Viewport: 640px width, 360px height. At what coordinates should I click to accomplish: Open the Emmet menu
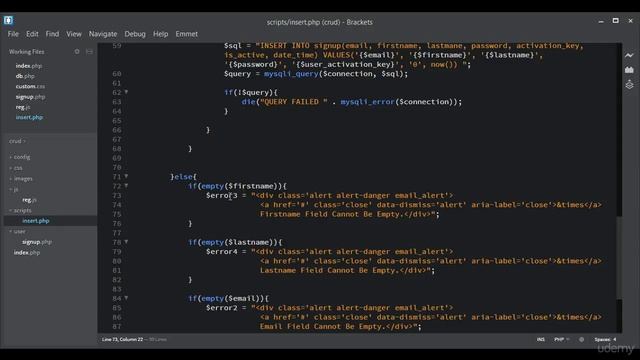[187, 34]
